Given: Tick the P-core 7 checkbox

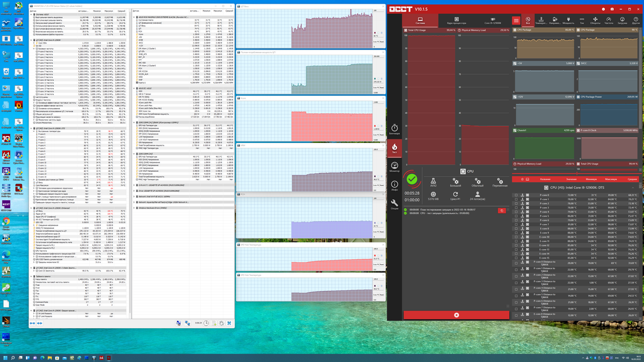Looking at the screenshot, I should click(517, 224).
